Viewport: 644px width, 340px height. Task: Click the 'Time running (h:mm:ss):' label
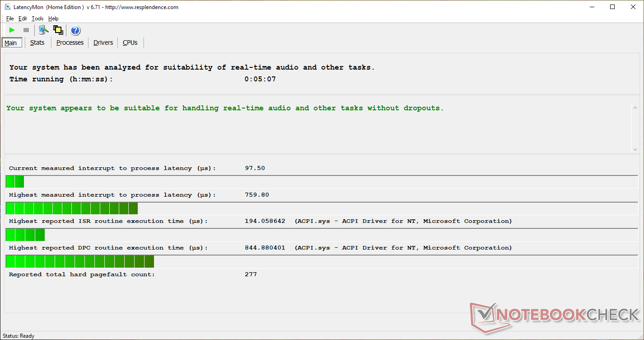point(61,79)
